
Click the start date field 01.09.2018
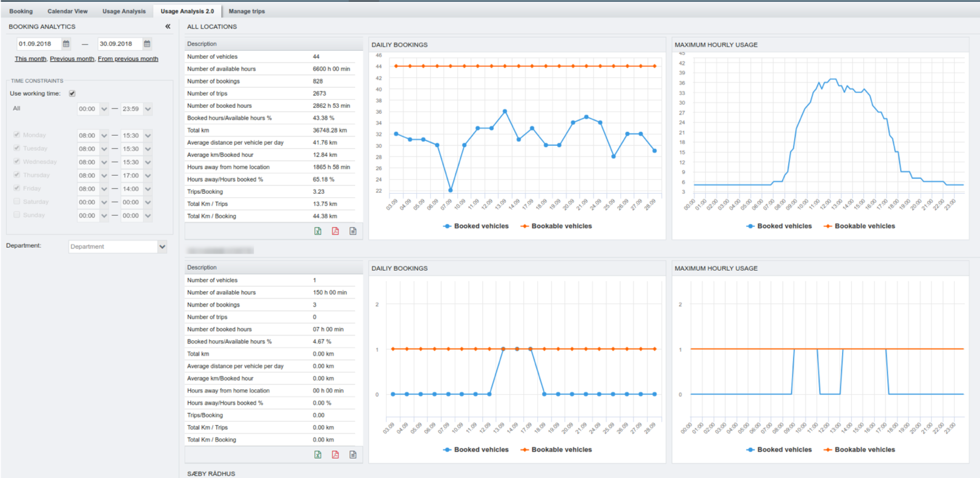click(x=39, y=44)
